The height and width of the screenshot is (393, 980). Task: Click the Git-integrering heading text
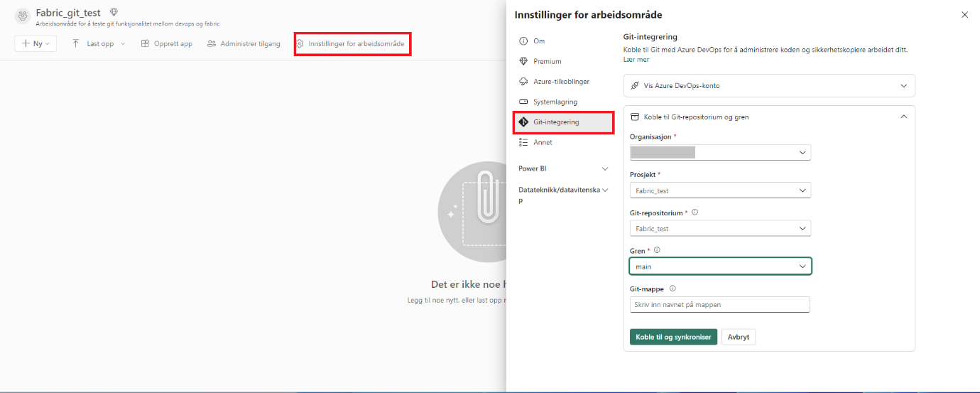coord(650,37)
